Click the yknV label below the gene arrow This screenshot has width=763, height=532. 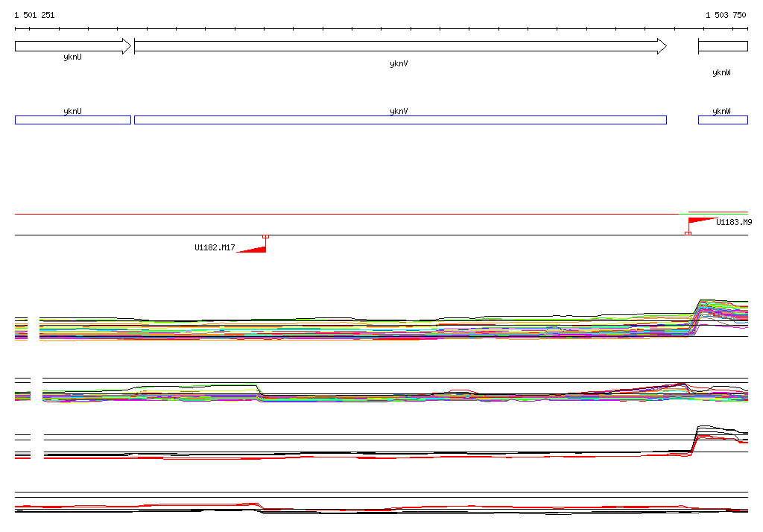(x=399, y=64)
